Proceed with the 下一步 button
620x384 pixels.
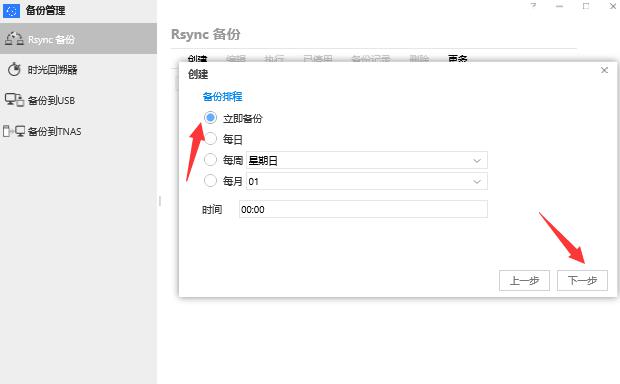pyautogui.click(x=582, y=280)
